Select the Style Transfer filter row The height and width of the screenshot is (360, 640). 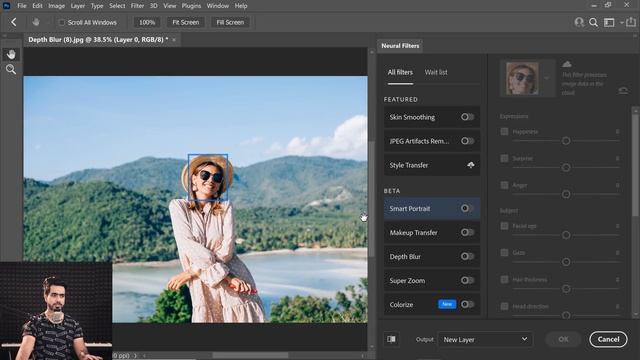tap(431, 165)
